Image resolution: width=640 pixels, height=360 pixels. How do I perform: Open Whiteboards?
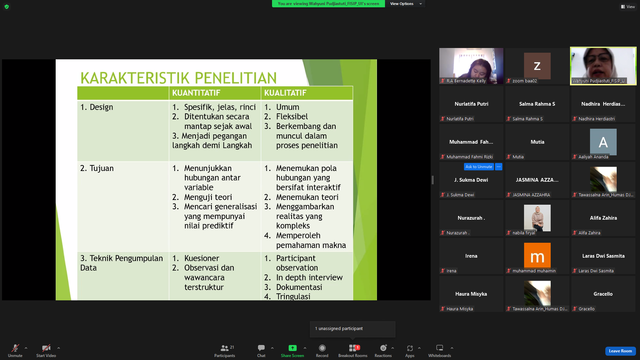coord(440,350)
